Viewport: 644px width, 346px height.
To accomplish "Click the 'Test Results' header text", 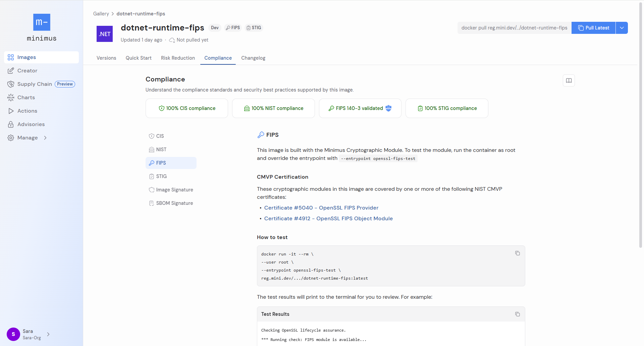I will [x=275, y=314].
